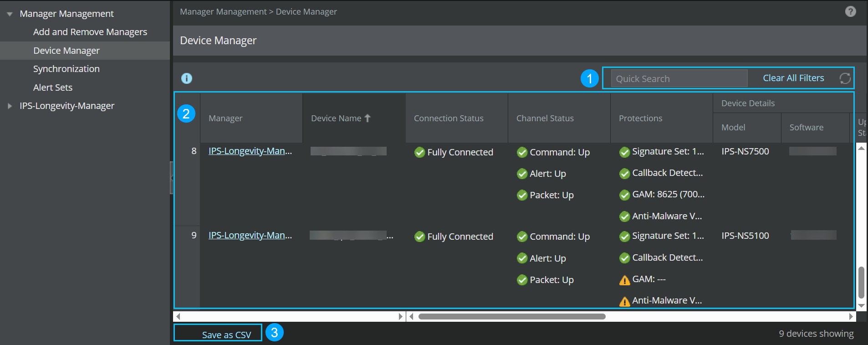The image size is (868, 345).
Task: Click the Device Name sort arrow icon
Action: [368, 118]
